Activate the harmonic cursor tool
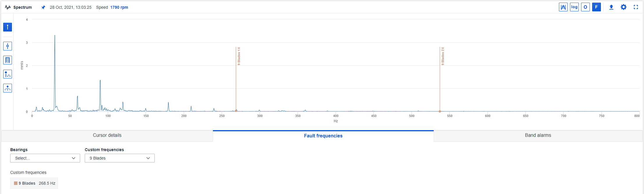This screenshot has width=644, height=194. pyautogui.click(x=8, y=74)
